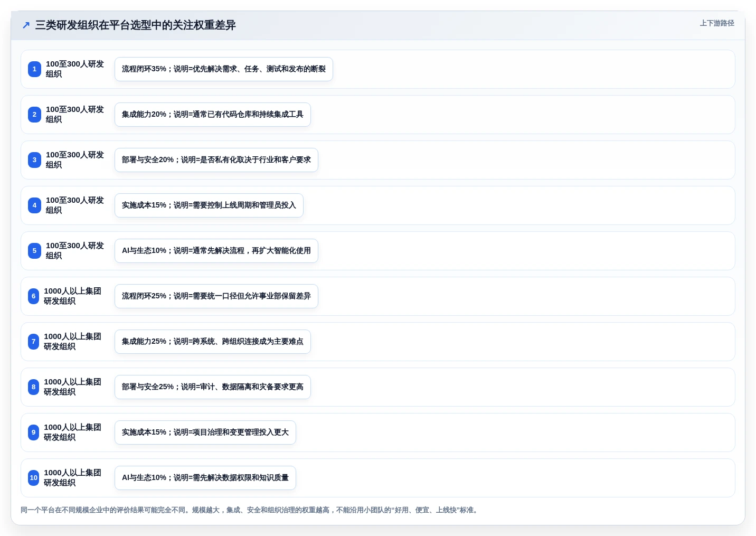The height and width of the screenshot is (536, 756).
Task: Select step badge 3
Action: (34, 160)
